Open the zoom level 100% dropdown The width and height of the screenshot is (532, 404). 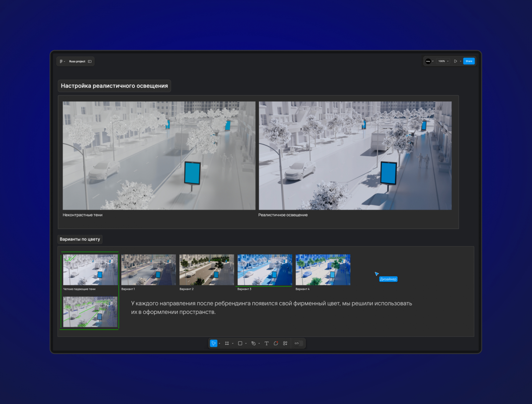[x=443, y=61]
